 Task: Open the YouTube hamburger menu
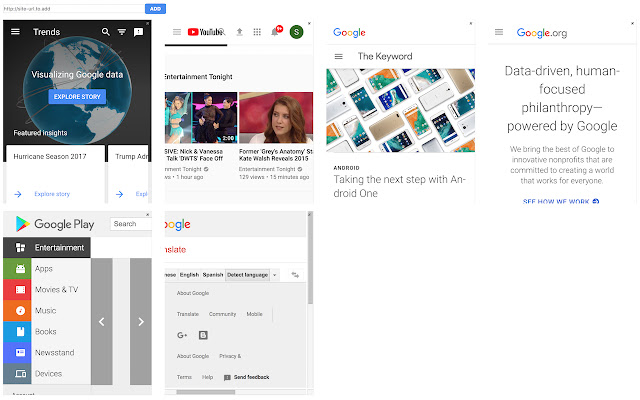click(x=177, y=32)
